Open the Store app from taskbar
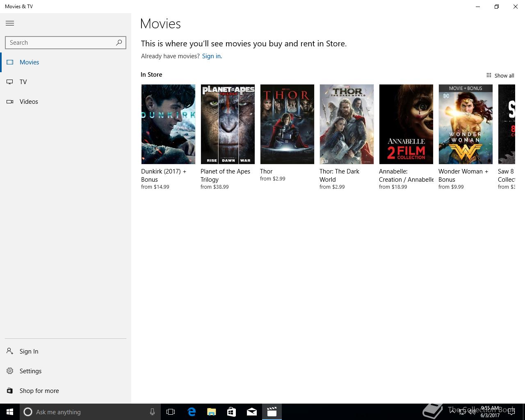The width and height of the screenshot is (525, 420). (x=232, y=412)
